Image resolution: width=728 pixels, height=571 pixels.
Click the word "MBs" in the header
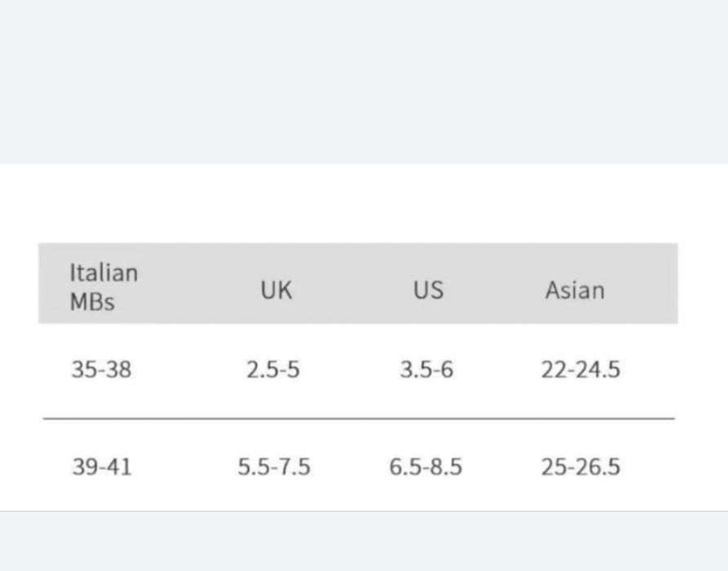point(92,301)
